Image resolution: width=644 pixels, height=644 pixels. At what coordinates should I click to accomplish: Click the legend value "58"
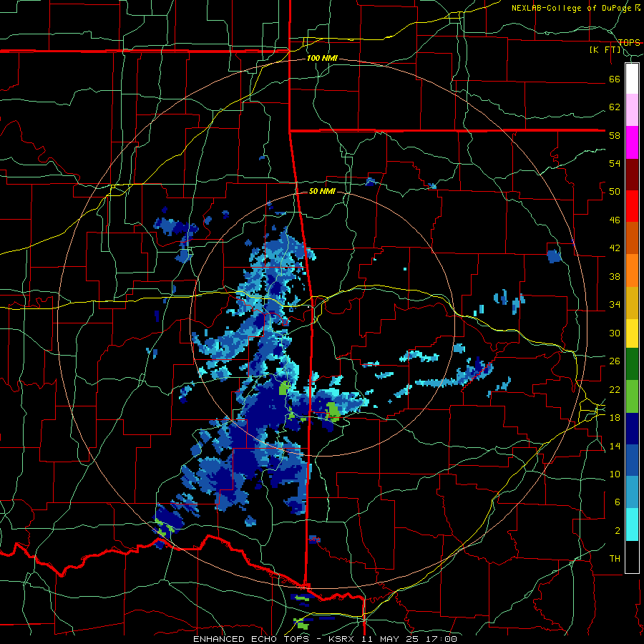click(615, 135)
